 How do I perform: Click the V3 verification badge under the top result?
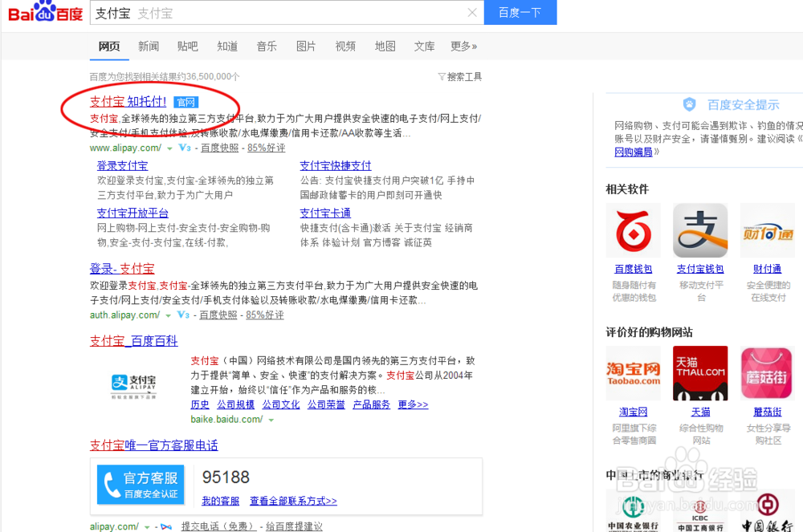pos(183,148)
